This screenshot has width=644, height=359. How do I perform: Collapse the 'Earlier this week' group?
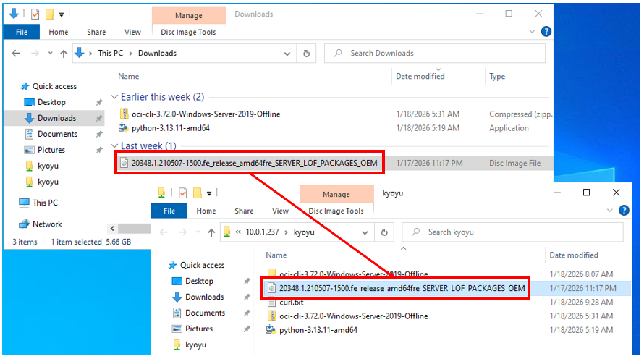click(114, 97)
